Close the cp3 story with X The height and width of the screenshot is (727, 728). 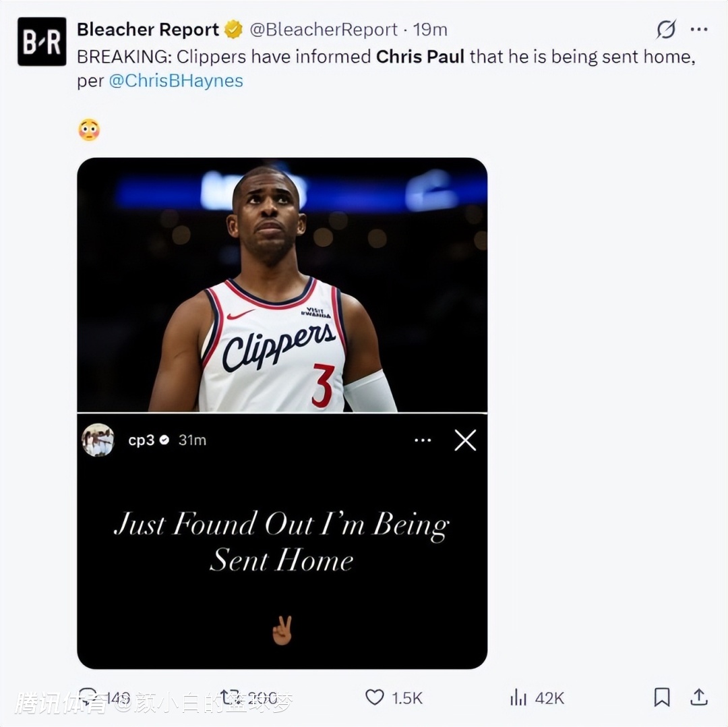point(465,440)
